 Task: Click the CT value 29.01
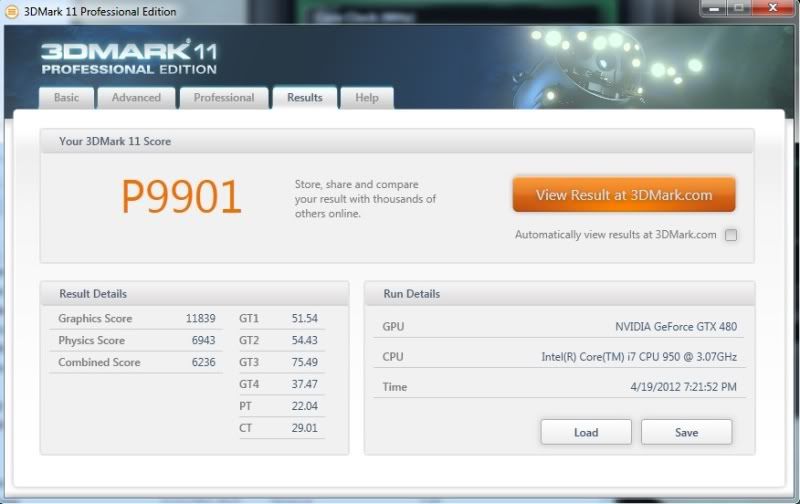(x=305, y=428)
